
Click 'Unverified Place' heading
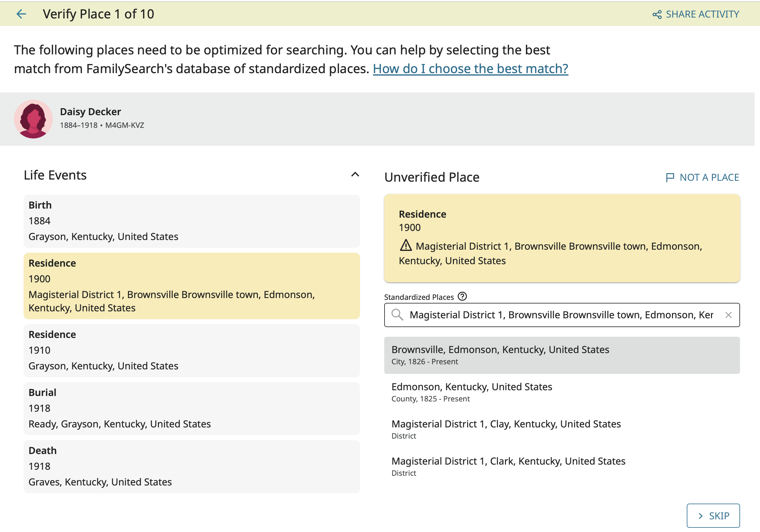tap(432, 177)
